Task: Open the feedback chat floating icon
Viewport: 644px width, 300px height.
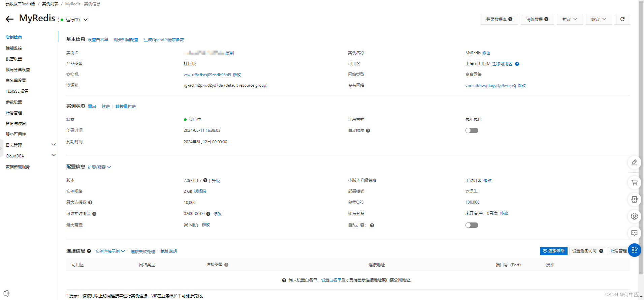Action: tap(634, 233)
